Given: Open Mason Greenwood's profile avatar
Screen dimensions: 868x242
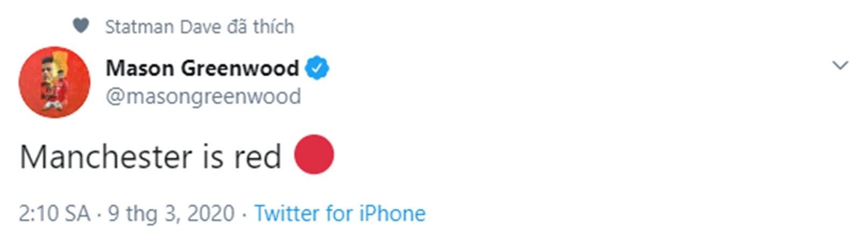Looking at the screenshot, I should 54,82.
